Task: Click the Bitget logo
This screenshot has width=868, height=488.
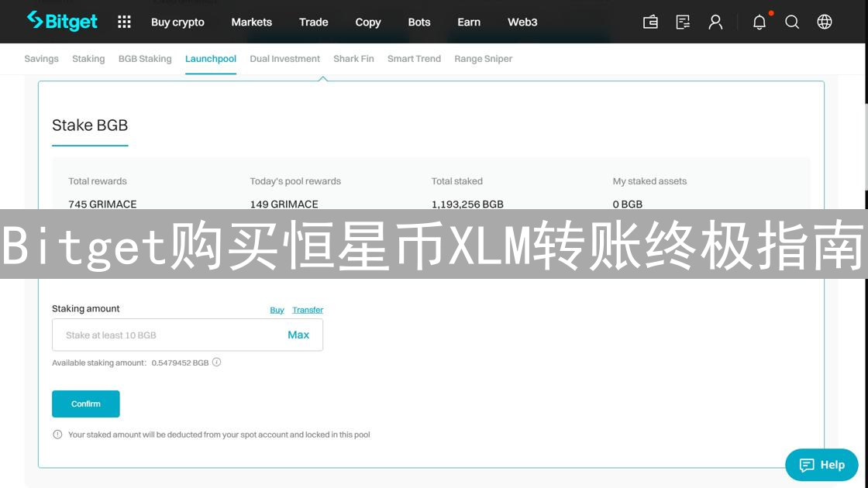Action: [62, 22]
